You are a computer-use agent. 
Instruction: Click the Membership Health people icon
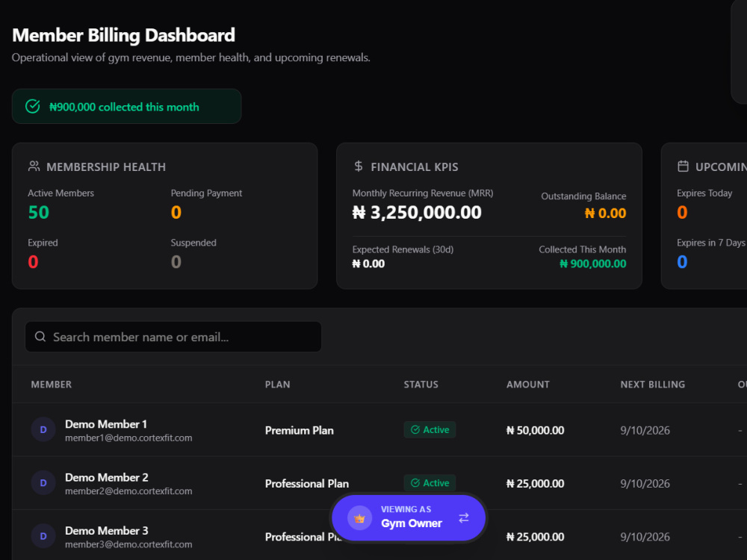tap(34, 167)
